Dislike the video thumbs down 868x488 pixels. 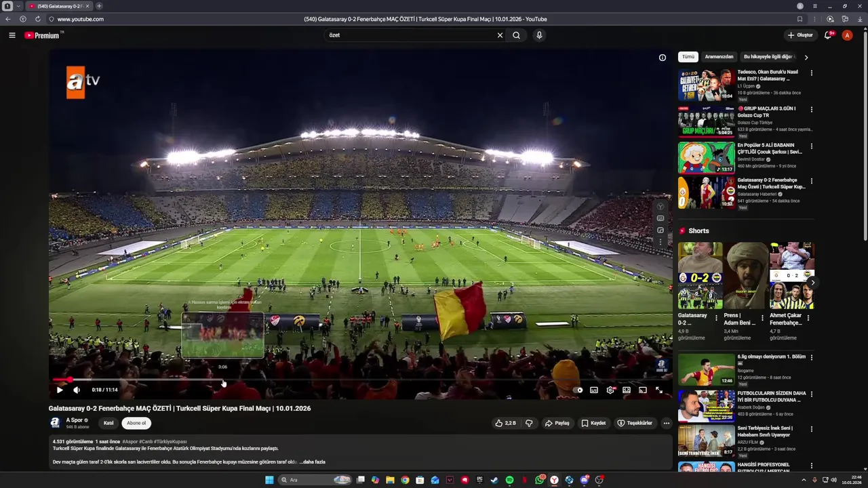tap(529, 423)
